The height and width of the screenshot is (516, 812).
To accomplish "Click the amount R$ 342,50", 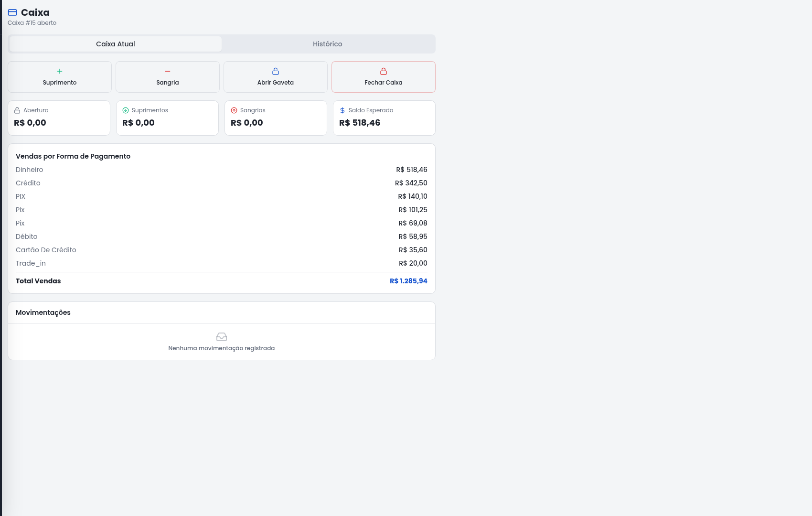I will [411, 183].
